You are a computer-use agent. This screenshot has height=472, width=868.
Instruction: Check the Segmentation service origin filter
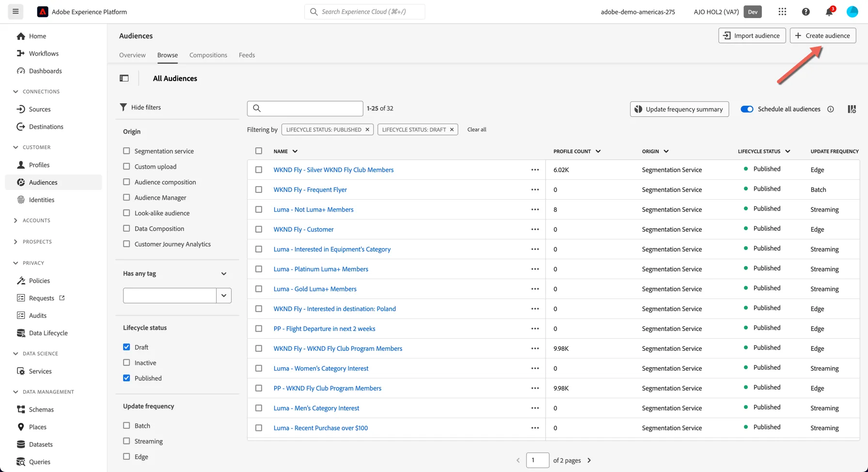click(126, 151)
